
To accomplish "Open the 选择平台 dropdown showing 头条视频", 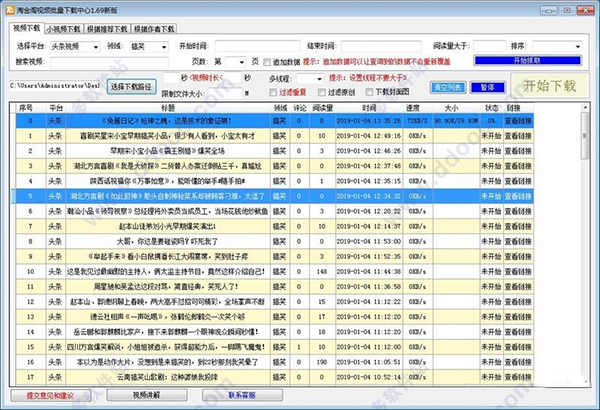I will click(75, 47).
